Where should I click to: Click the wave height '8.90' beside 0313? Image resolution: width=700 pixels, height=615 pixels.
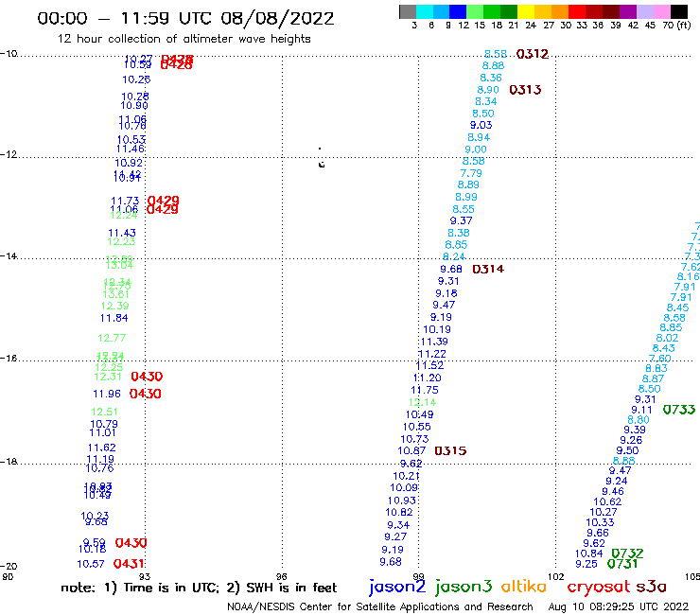pyautogui.click(x=488, y=90)
